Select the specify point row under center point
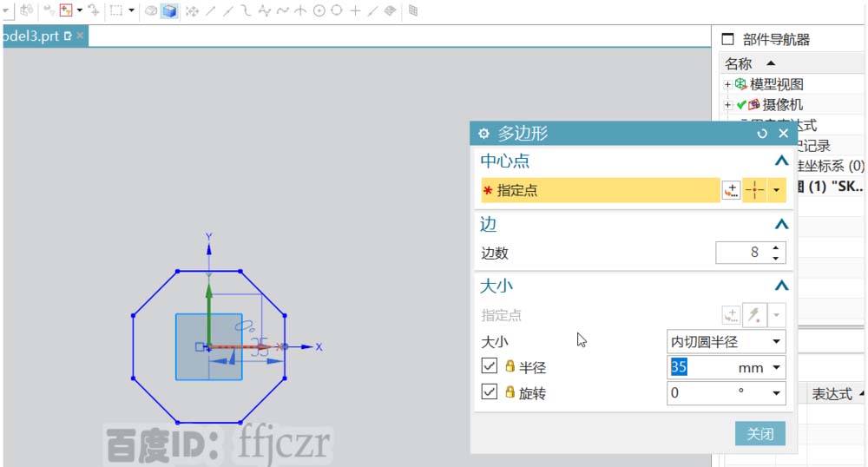The height and width of the screenshot is (467, 868). coord(601,190)
